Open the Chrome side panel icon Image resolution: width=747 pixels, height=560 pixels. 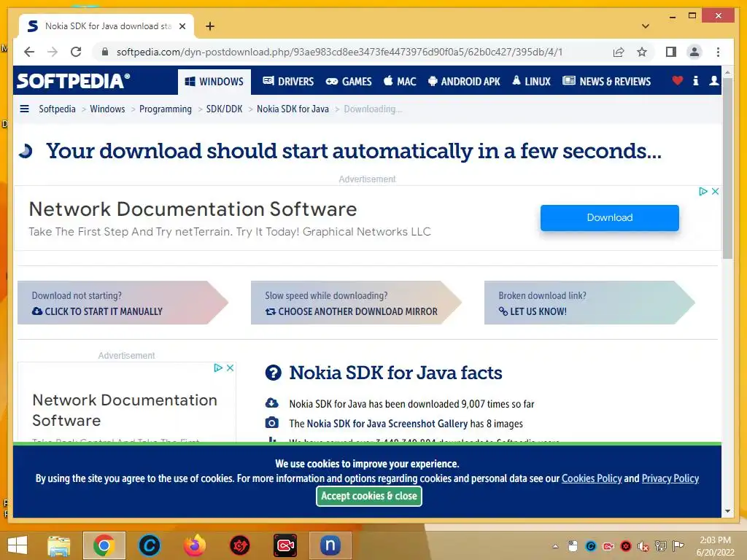671,52
